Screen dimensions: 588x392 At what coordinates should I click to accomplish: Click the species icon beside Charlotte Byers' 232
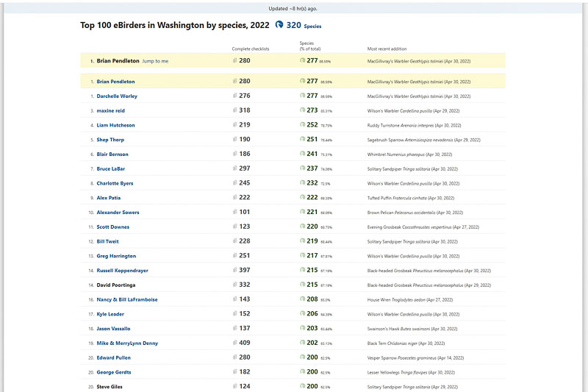(x=302, y=183)
